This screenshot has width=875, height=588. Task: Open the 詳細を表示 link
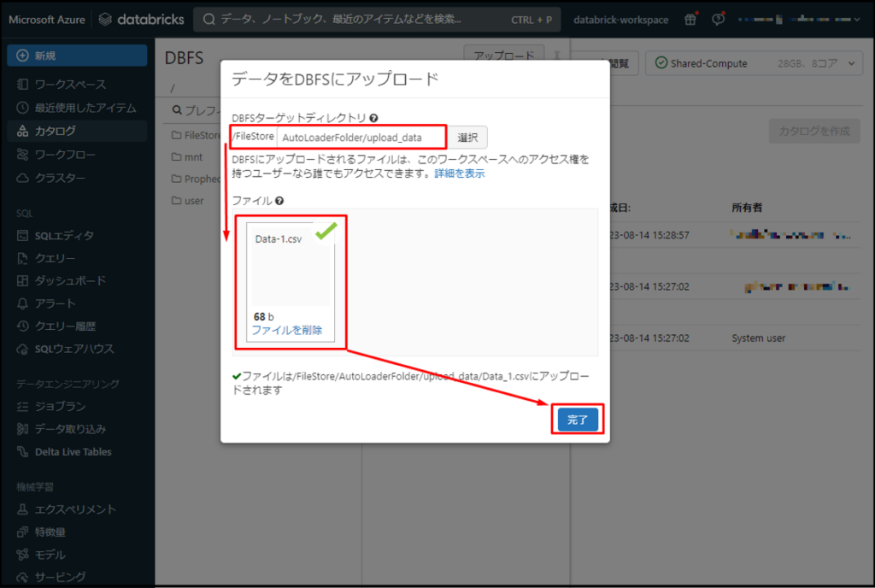(x=459, y=173)
